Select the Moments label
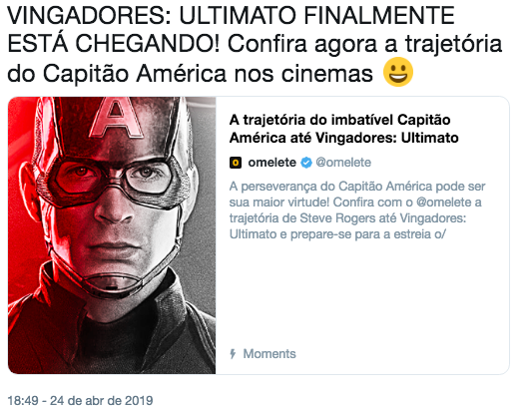Screen dimensions: 532x409 coord(269,354)
